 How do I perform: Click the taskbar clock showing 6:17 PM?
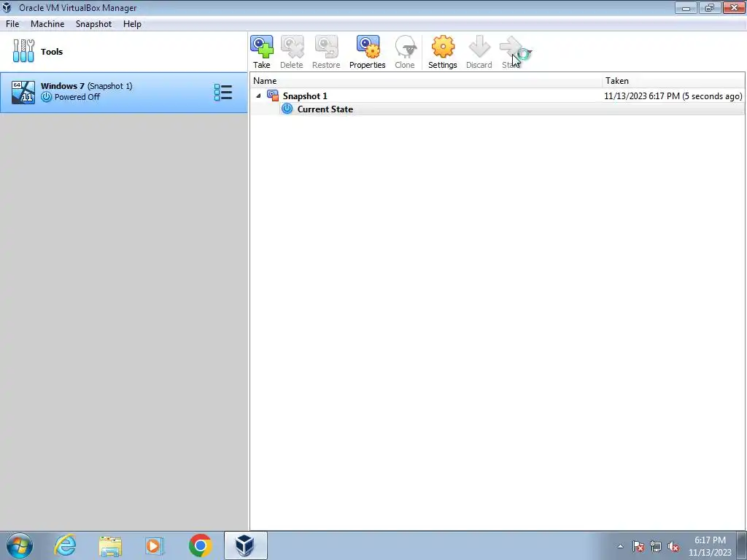point(710,546)
